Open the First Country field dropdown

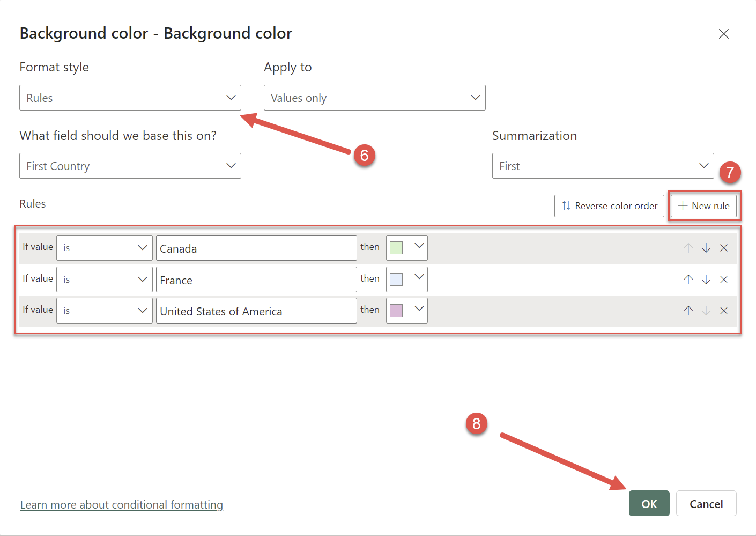coord(130,166)
